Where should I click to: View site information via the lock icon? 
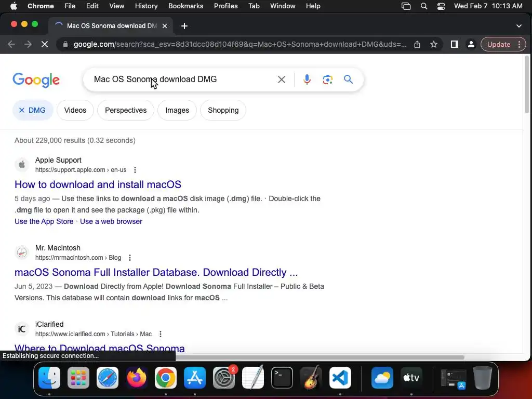(x=65, y=45)
